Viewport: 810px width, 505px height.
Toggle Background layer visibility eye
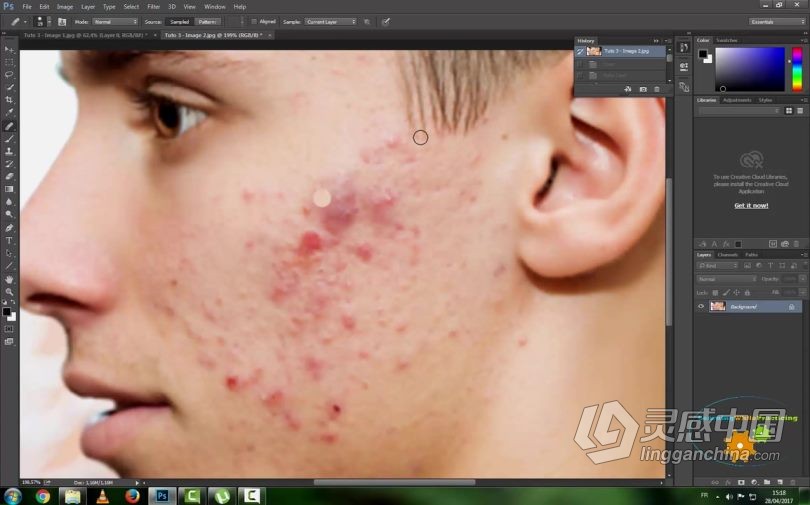coord(701,307)
